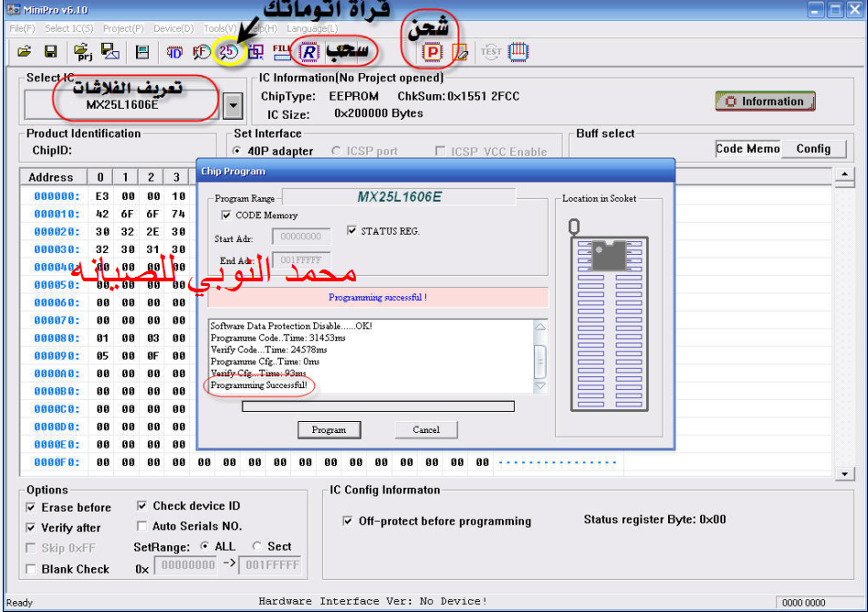
Task: Click the End Adr input field
Action: click(301, 259)
